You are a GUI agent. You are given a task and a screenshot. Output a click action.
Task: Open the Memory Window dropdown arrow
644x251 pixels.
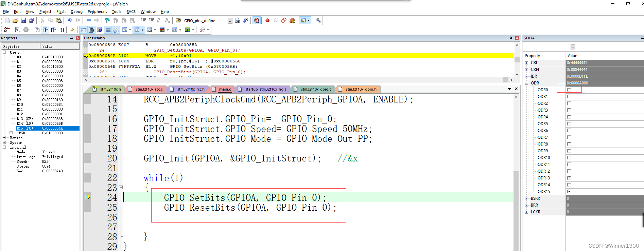(142, 30)
